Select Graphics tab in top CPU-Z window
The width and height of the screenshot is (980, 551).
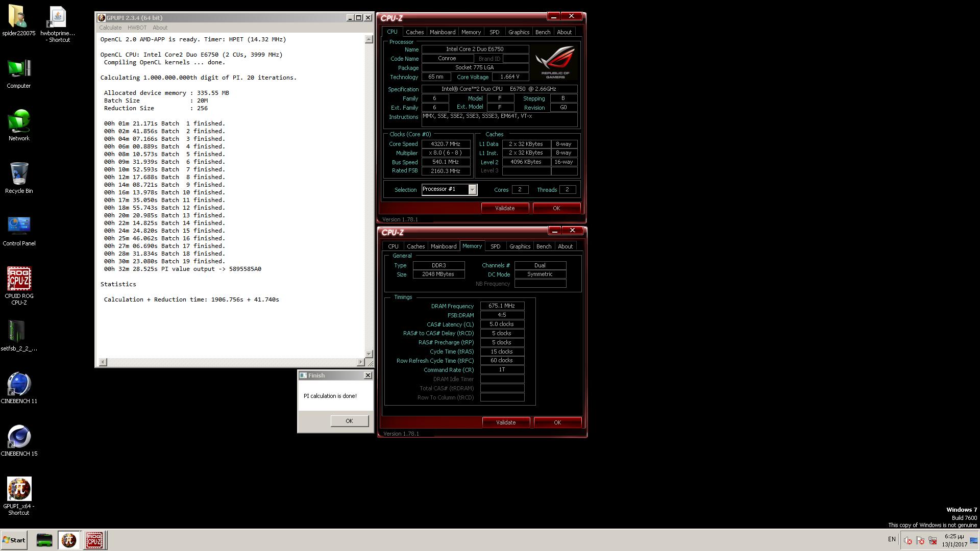pos(519,32)
